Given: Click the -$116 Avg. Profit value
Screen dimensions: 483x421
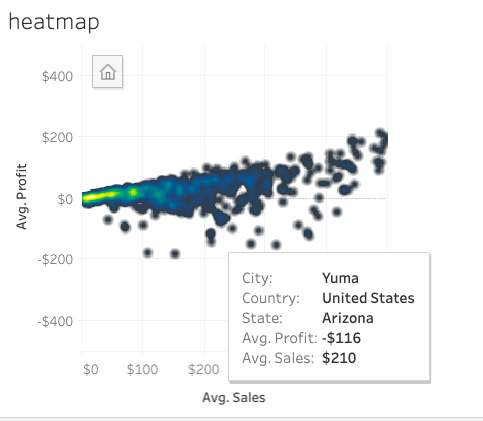Looking at the screenshot, I should coord(341,338).
